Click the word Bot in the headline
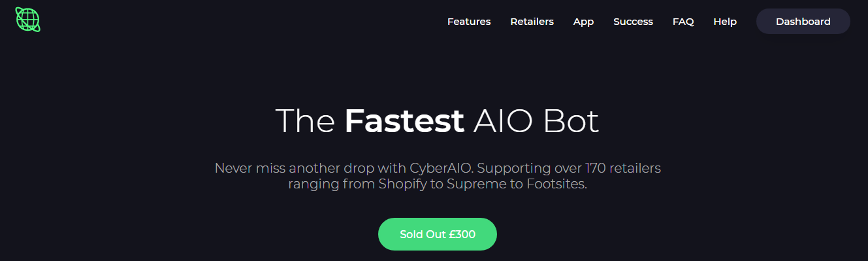The image size is (868, 261). click(x=570, y=121)
